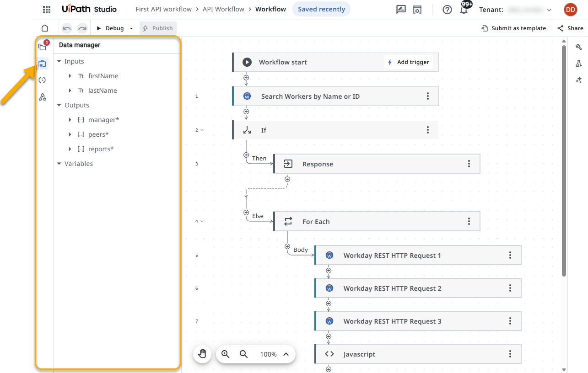Select the Data manager icon in the sidebar
The image size is (588, 373).
pyautogui.click(x=43, y=64)
